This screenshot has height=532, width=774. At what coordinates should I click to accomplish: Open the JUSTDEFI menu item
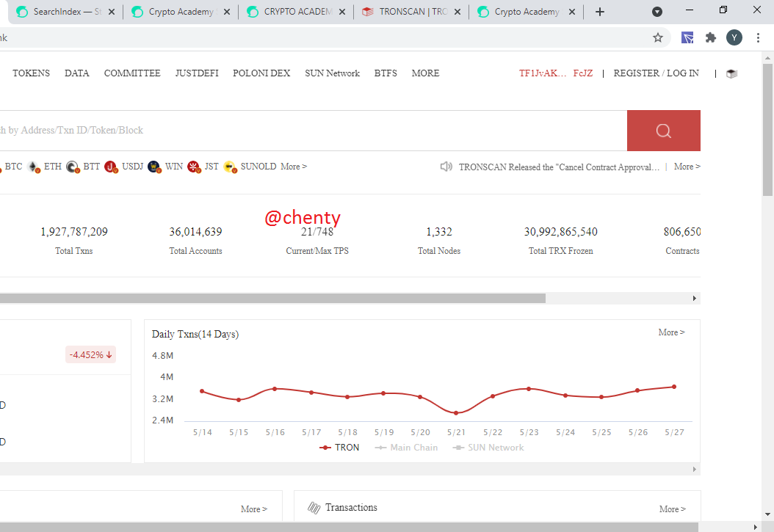(x=197, y=73)
